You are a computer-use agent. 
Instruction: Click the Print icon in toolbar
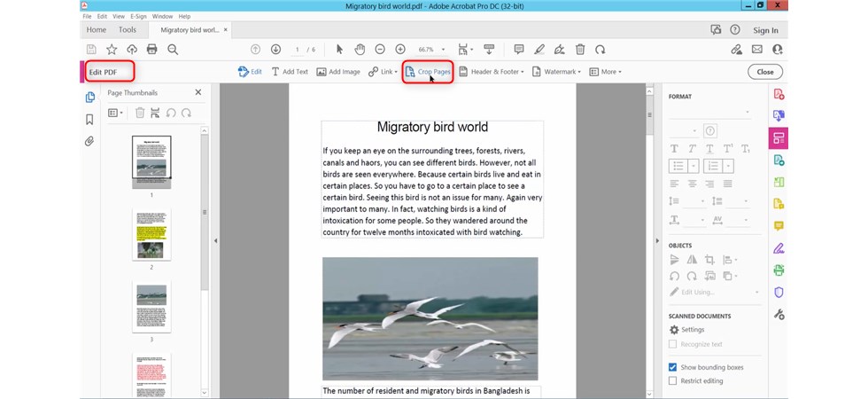pyautogui.click(x=151, y=50)
